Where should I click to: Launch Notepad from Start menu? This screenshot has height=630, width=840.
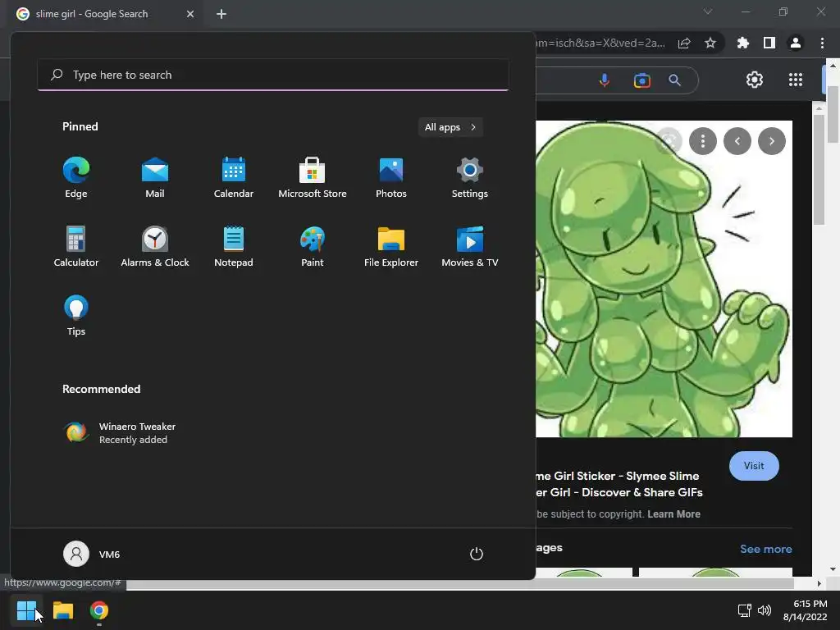234,246
